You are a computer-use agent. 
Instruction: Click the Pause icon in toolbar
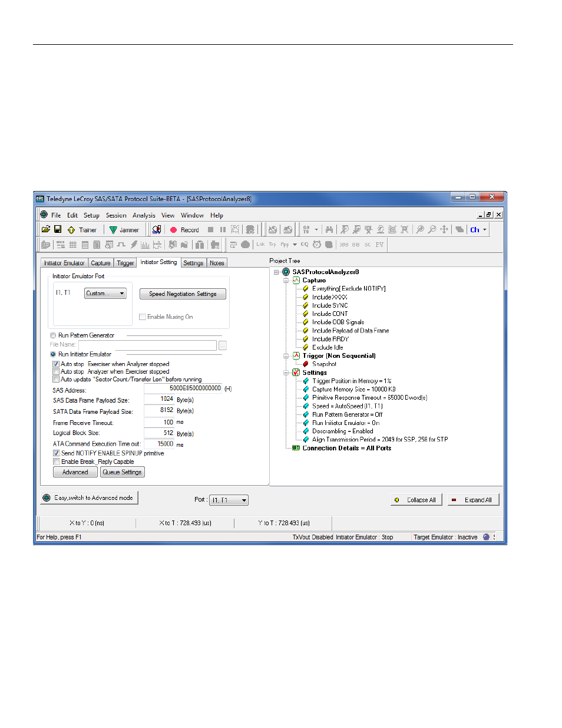(223, 230)
